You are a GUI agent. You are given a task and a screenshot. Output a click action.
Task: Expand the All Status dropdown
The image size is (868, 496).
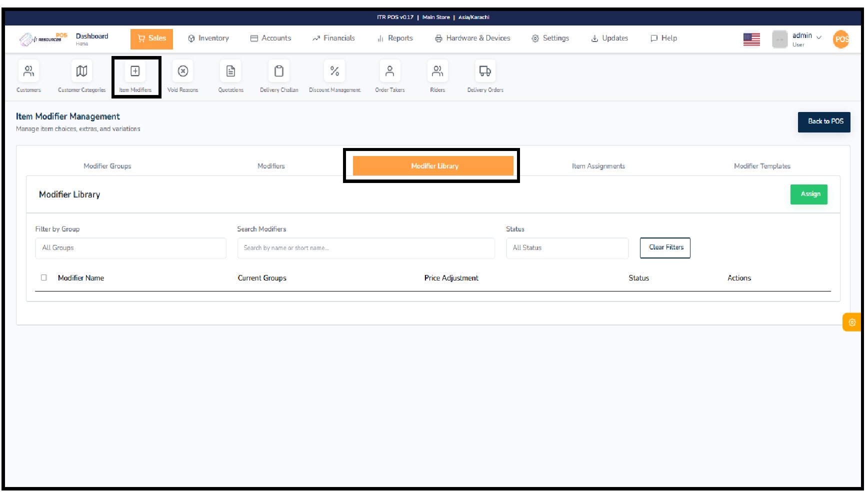[567, 248]
